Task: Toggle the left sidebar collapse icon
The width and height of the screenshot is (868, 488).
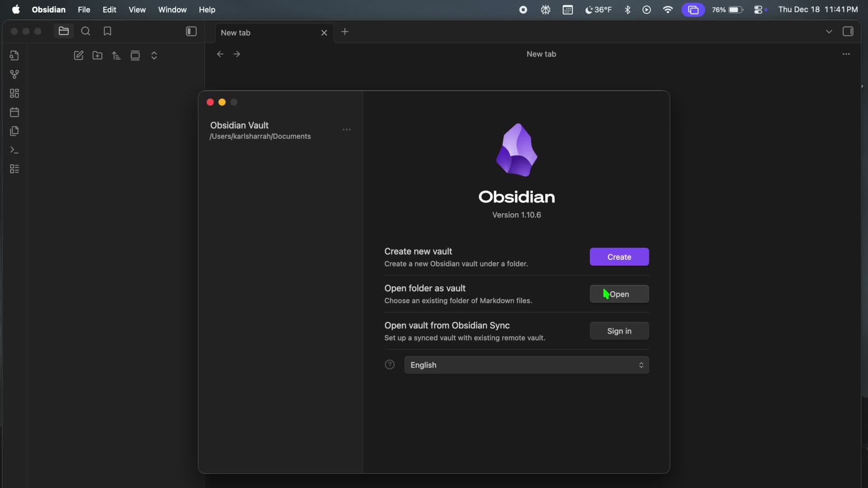Action: (x=191, y=31)
